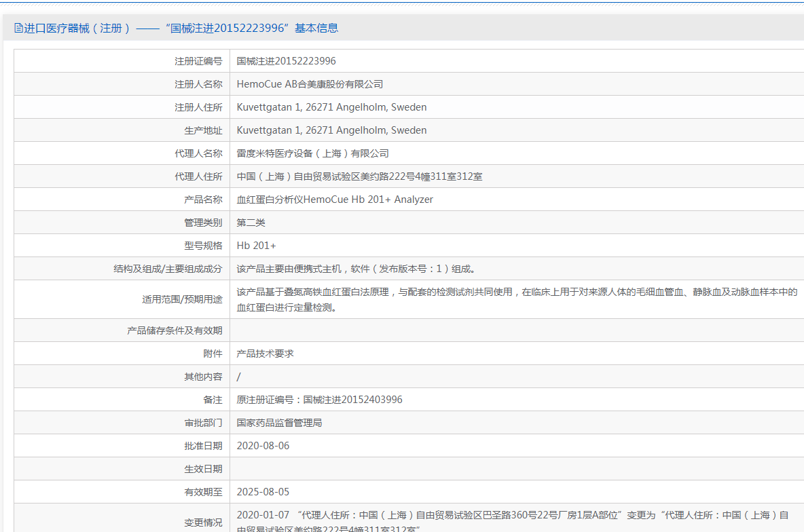Click approval department 国家药品监督管理局
Image resolution: width=804 pixels, height=532 pixels.
pos(279,423)
